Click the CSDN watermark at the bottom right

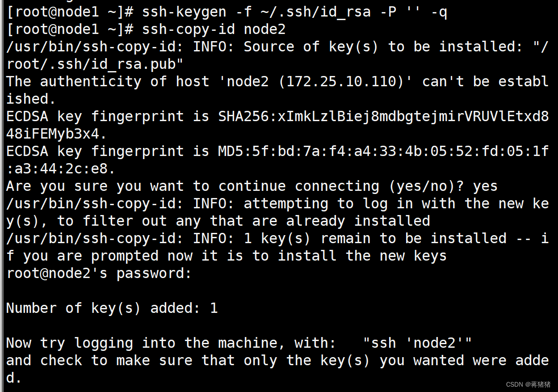[x=529, y=384]
